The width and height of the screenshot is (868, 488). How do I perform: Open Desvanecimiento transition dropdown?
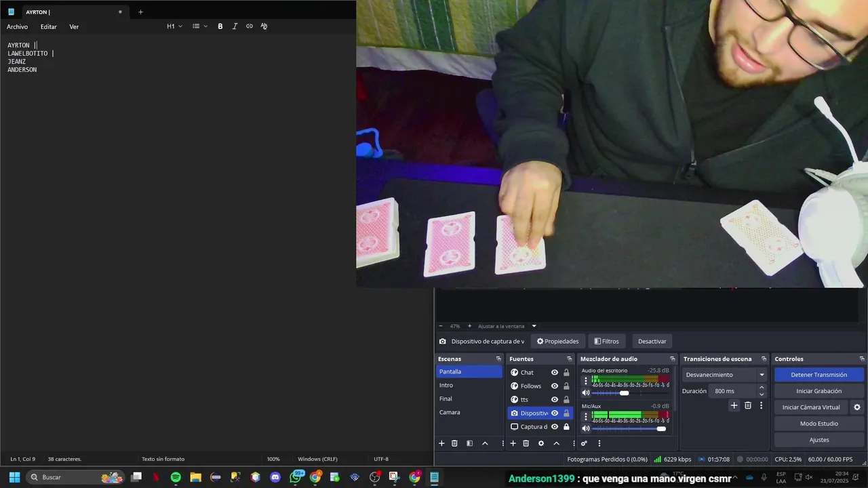click(x=725, y=375)
